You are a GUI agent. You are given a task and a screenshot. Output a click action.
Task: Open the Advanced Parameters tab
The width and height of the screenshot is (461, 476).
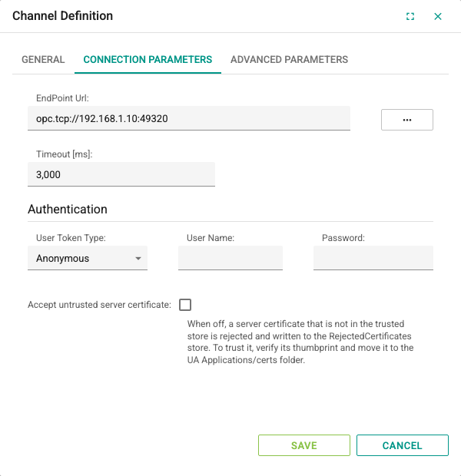289,60
